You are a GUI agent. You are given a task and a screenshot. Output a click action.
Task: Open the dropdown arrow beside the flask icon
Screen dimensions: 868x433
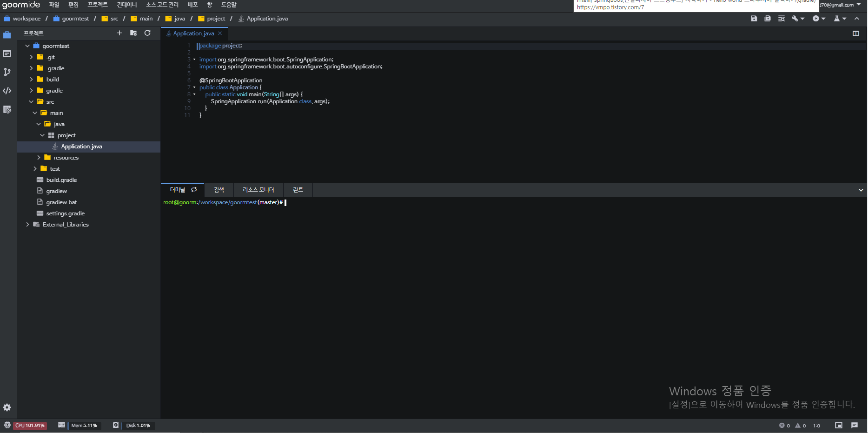pos(844,19)
